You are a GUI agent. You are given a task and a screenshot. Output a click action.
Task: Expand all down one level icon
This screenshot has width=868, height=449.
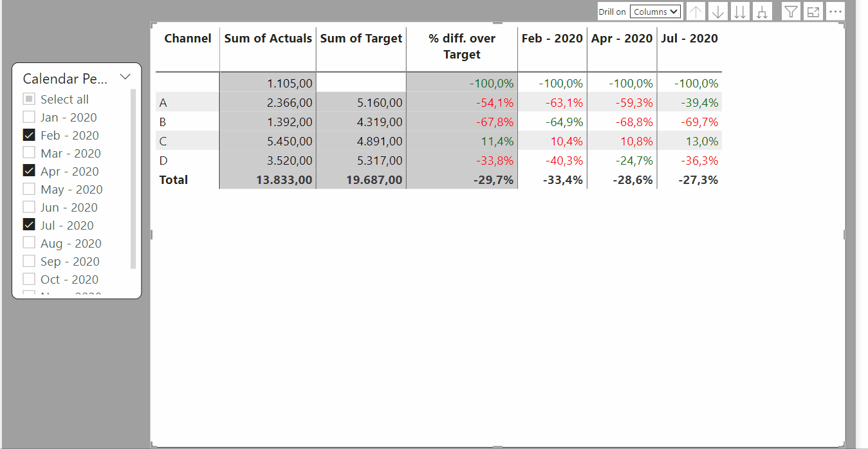pos(762,12)
